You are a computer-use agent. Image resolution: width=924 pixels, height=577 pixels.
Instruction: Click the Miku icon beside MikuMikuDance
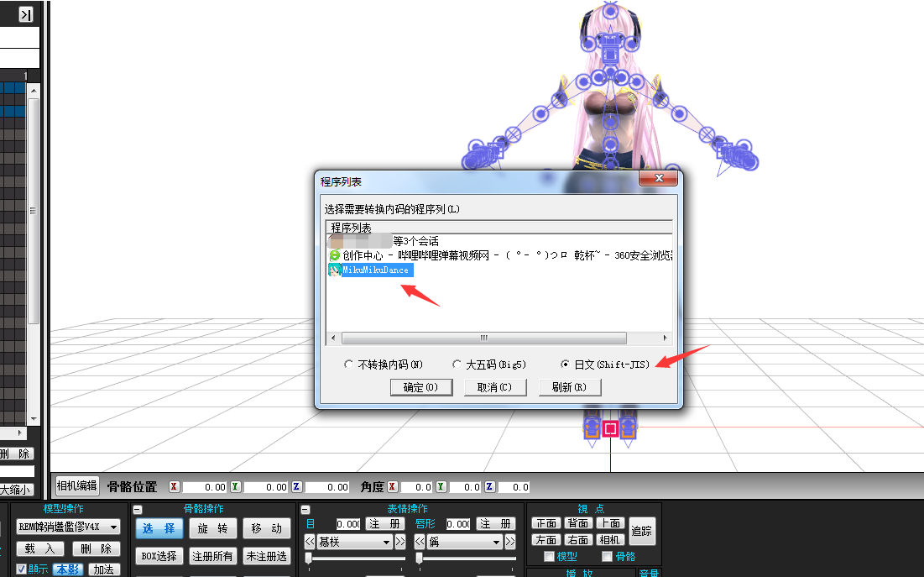335,270
